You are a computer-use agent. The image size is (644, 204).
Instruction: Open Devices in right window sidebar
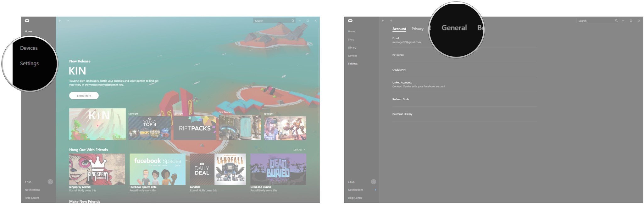(x=353, y=56)
